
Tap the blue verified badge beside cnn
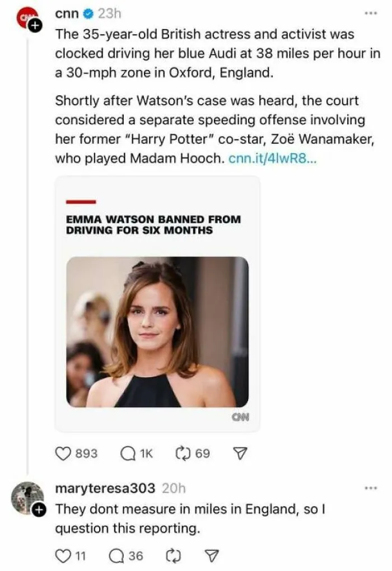tap(88, 14)
